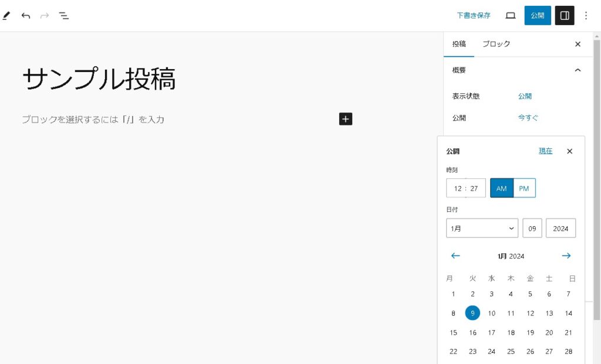Click the black plus add block button
Image resolution: width=601 pixels, height=364 pixels.
(x=346, y=119)
